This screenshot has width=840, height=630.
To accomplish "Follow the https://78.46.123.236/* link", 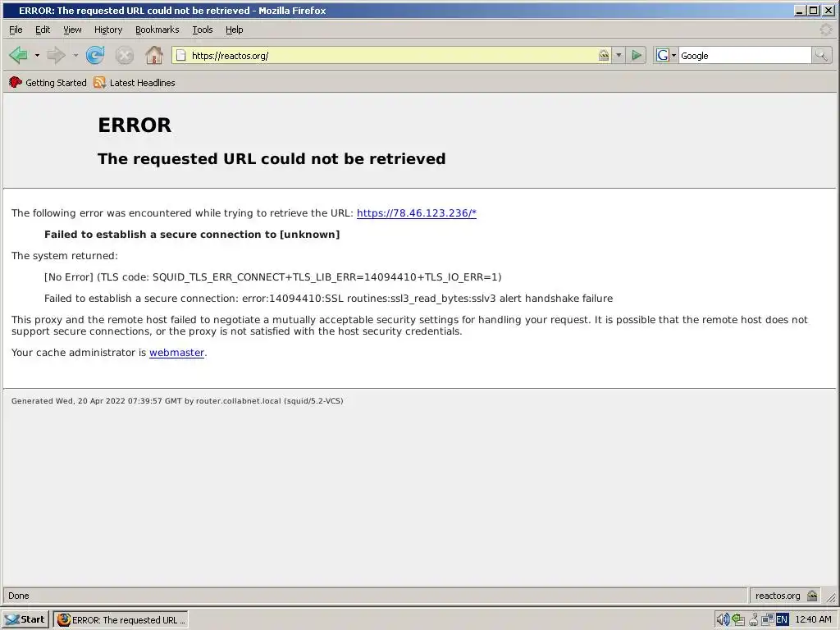I will pyautogui.click(x=416, y=212).
